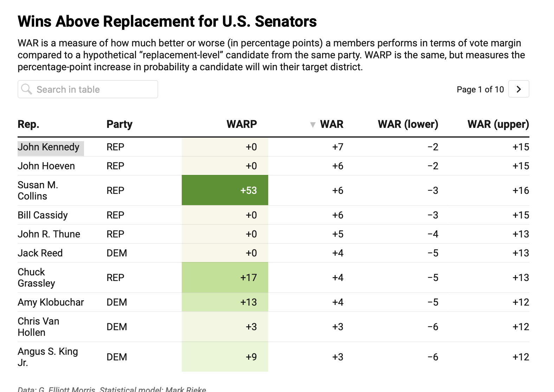
Task: Sort table by Rep. column header
Action: coord(28,124)
